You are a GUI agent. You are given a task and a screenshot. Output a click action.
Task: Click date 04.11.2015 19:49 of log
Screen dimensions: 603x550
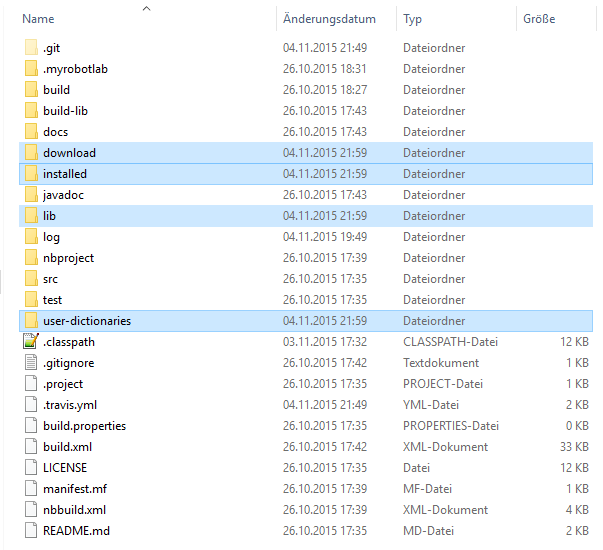[x=325, y=237]
